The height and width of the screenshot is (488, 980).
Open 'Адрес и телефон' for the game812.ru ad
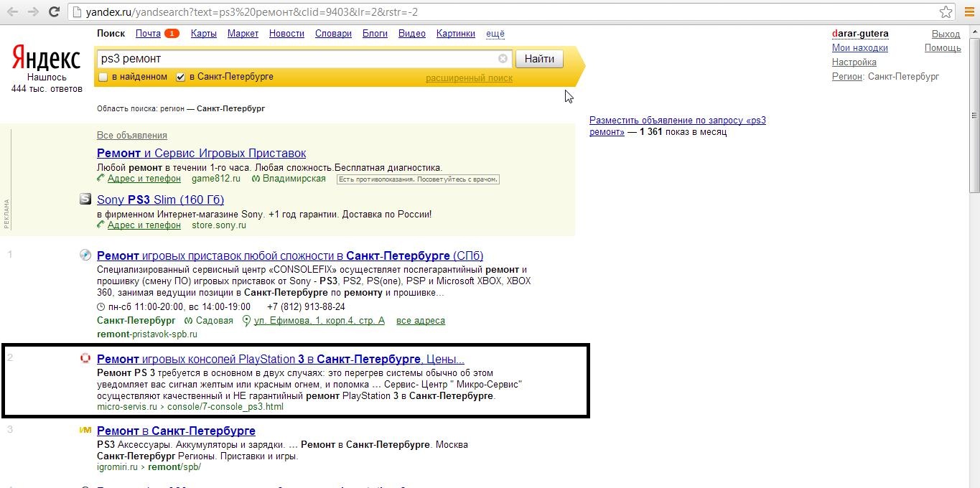pyautogui.click(x=144, y=179)
